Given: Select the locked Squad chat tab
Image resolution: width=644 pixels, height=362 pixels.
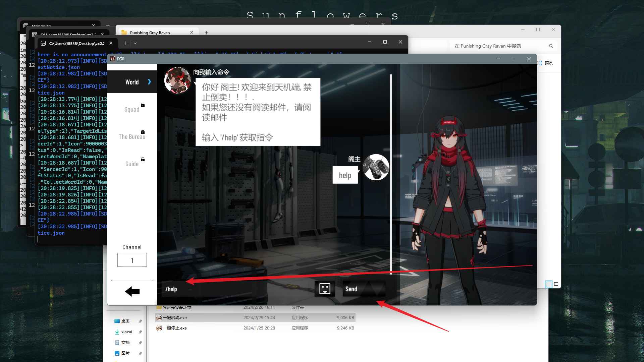Looking at the screenshot, I should point(132,109).
